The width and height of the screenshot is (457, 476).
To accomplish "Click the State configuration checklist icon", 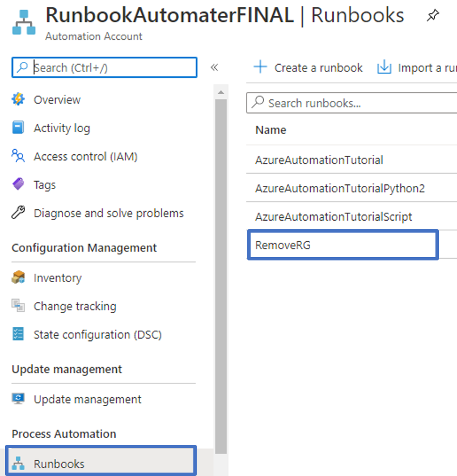I will pyautogui.click(x=18, y=334).
